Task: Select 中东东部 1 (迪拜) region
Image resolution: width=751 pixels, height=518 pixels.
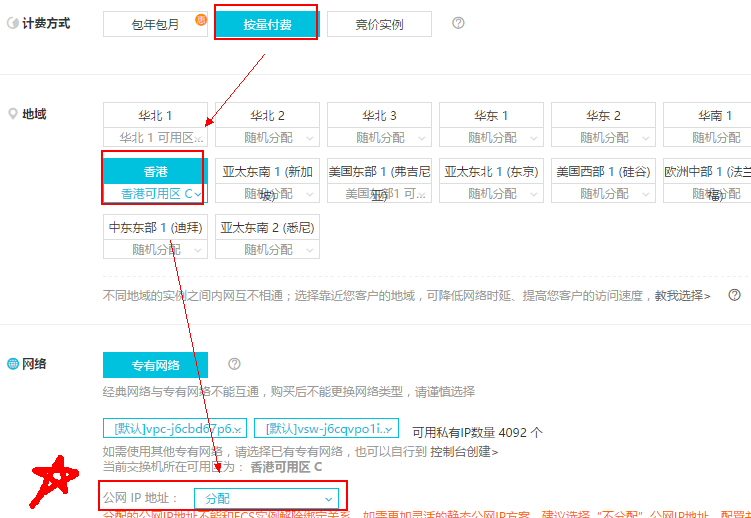Action: [155, 228]
